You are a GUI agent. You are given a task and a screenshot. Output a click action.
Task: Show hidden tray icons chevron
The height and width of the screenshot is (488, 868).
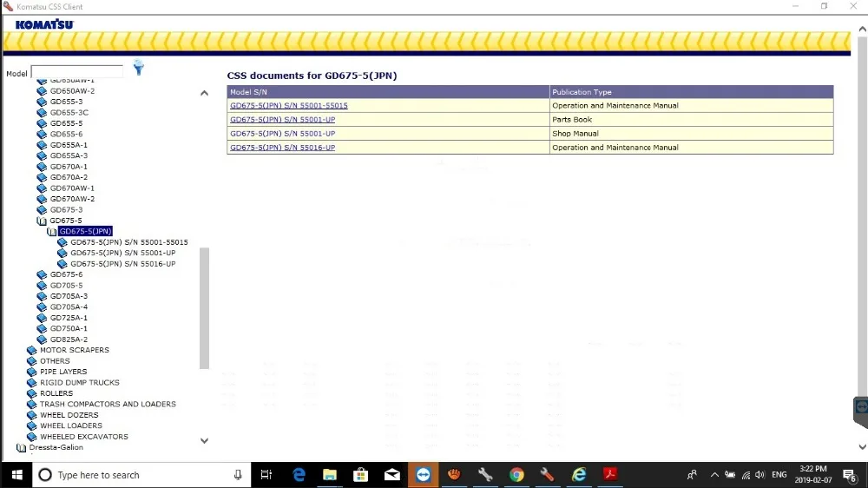(714, 475)
